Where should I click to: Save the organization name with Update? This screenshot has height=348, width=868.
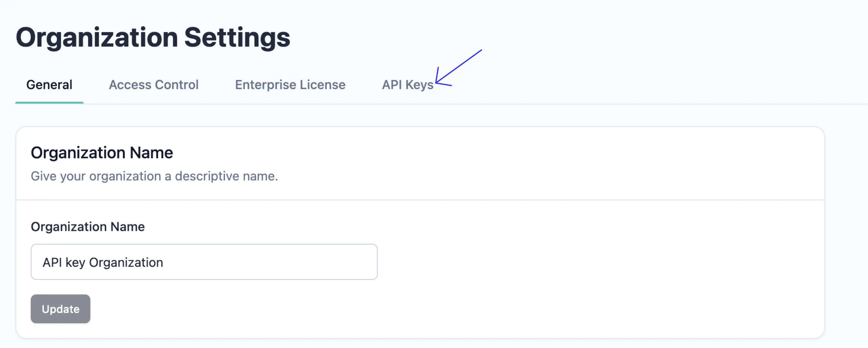(x=60, y=309)
